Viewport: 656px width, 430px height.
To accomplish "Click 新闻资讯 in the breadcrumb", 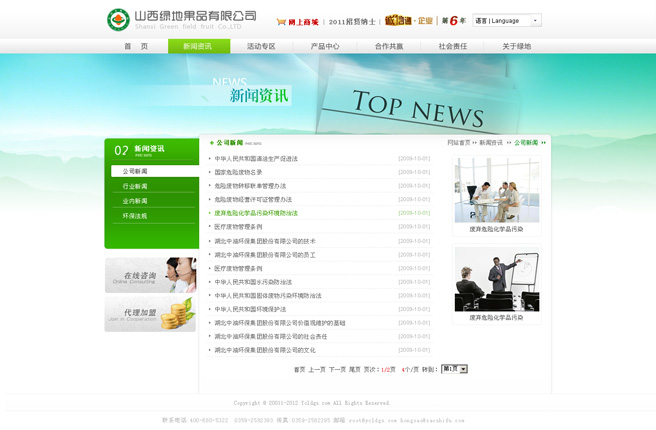I will (491, 143).
